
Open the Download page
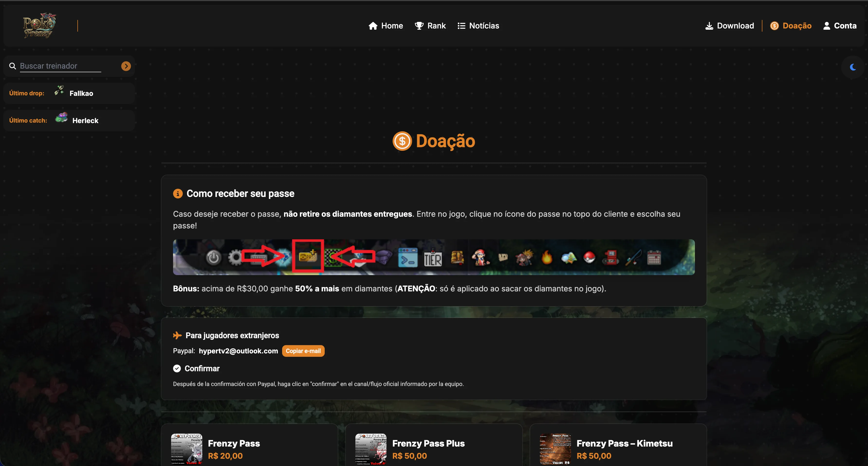pos(729,26)
